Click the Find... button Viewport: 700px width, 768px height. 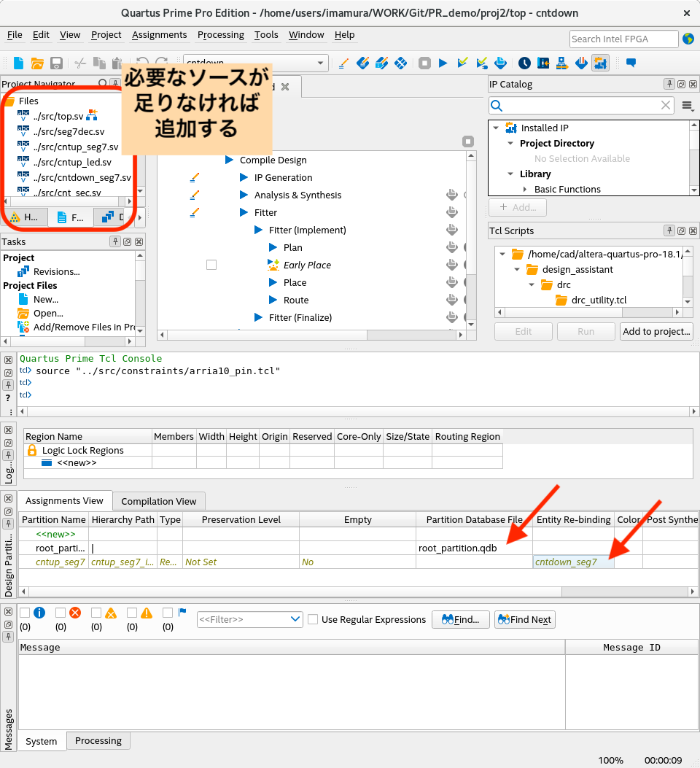(x=460, y=620)
